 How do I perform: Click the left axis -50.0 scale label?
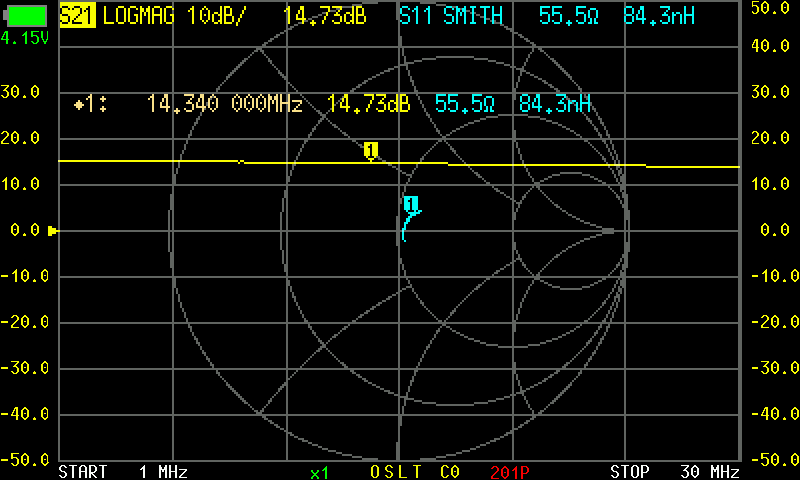click(25, 460)
